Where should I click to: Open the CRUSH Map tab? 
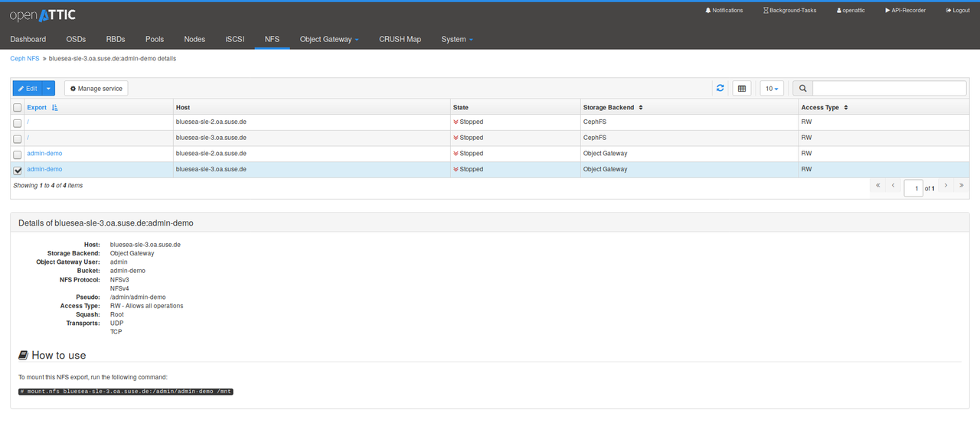tap(400, 39)
